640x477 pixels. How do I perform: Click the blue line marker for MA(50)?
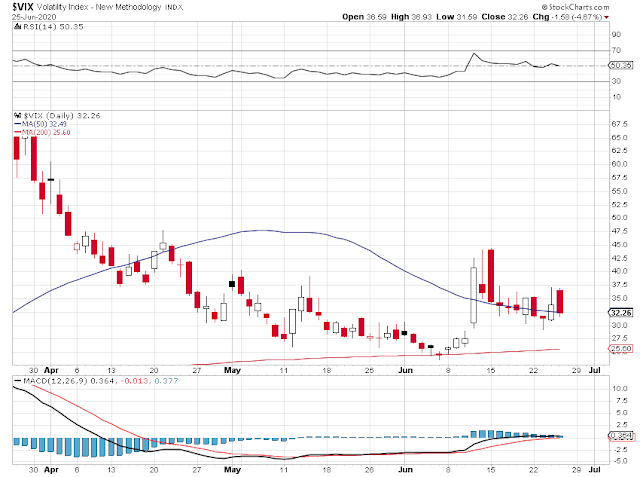[x=18, y=124]
